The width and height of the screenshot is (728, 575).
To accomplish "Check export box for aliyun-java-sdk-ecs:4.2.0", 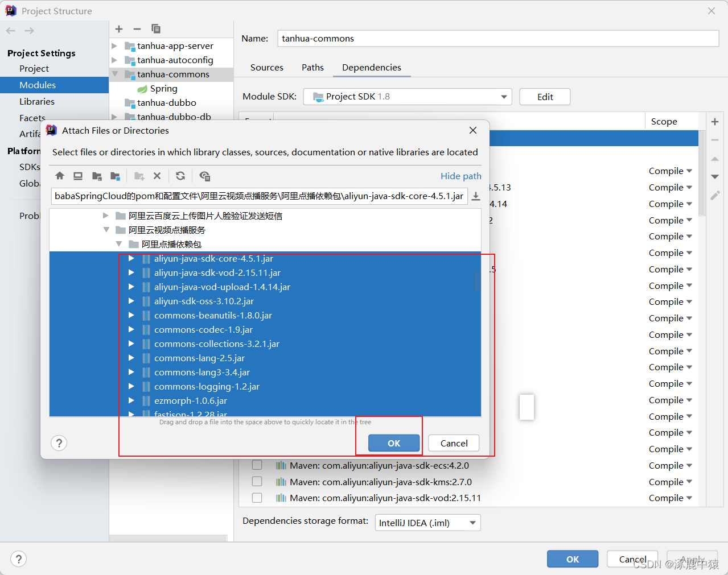I will pyautogui.click(x=257, y=465).
